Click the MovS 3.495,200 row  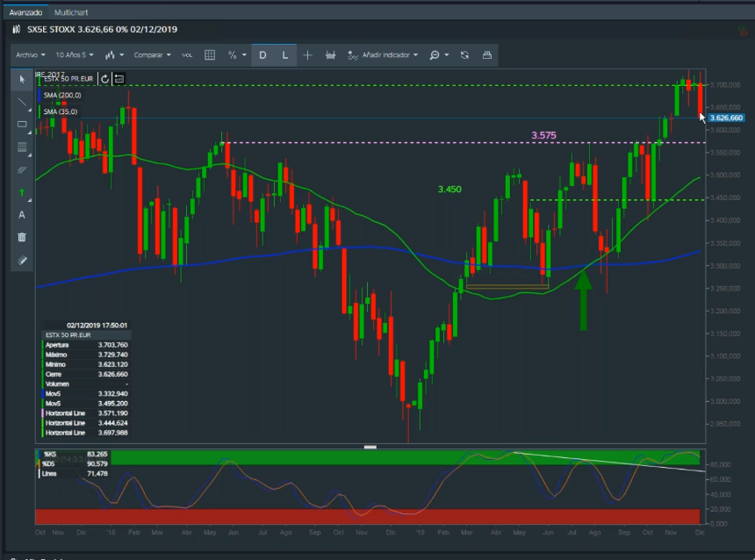pos(86,404)
